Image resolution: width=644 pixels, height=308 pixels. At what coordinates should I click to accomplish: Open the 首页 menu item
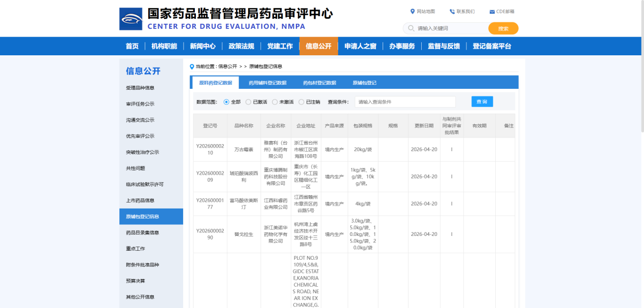coord(132,46)
